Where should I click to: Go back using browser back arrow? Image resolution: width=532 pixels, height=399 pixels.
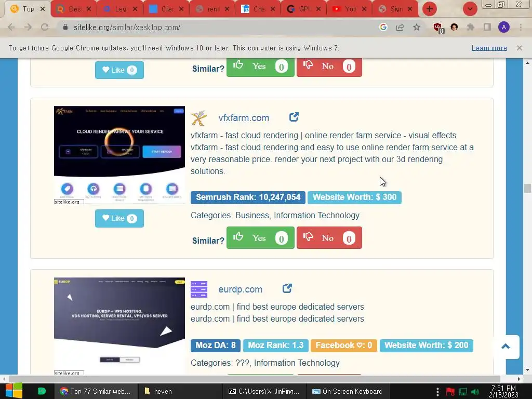coord(11,28)
